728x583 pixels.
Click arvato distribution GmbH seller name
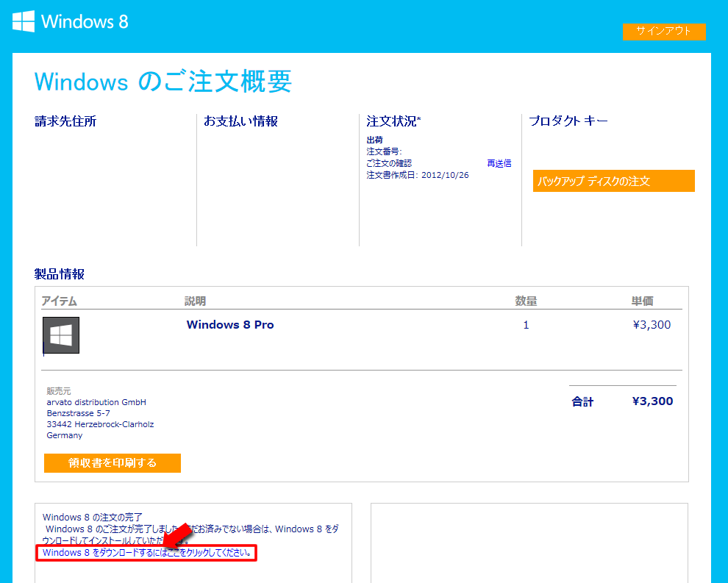tap(96, 402)
